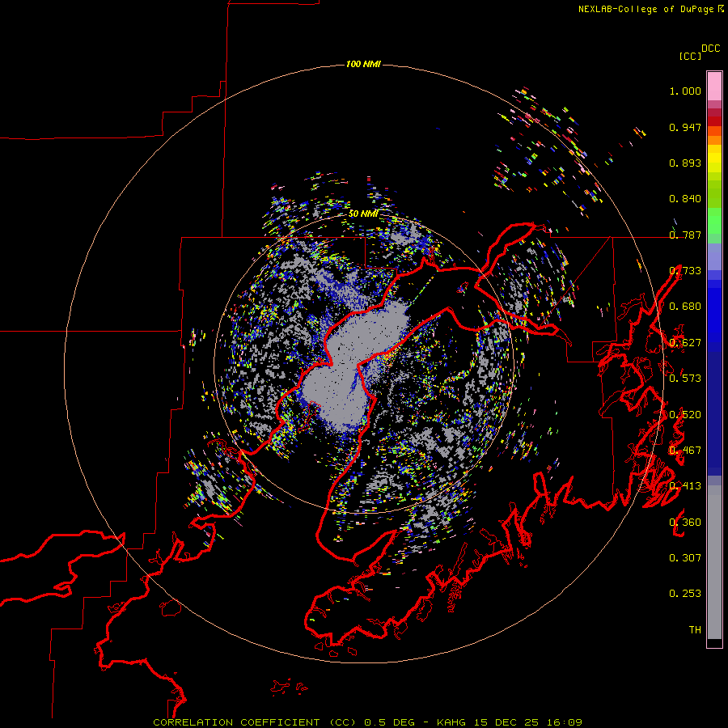The image size is (728, 728).
Task: Pick the pink segment atop the color bar
Action: click(714, 86)
